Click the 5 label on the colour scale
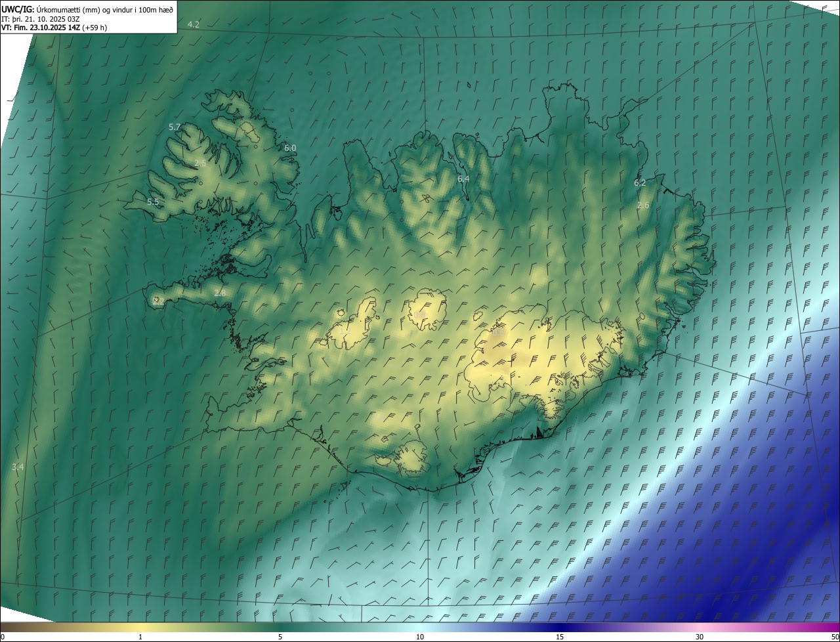The width and height of the screenshot is (840, 642). click(280, 637)
